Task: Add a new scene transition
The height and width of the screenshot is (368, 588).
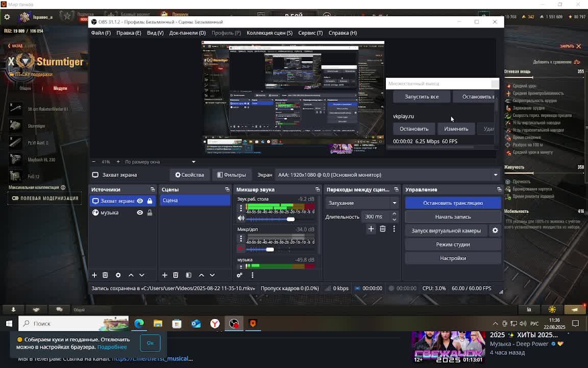Action: [x=371, y=228]
